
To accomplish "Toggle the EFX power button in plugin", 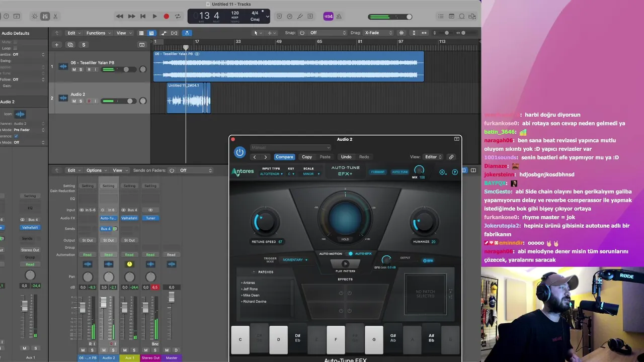I will point(428,260).
